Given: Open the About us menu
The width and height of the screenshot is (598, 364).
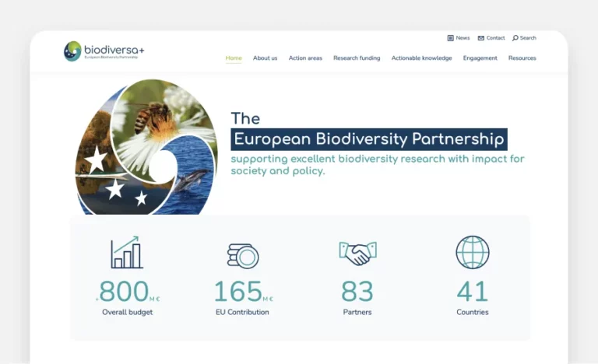Looking at the screenshot, I should [265, 58].
